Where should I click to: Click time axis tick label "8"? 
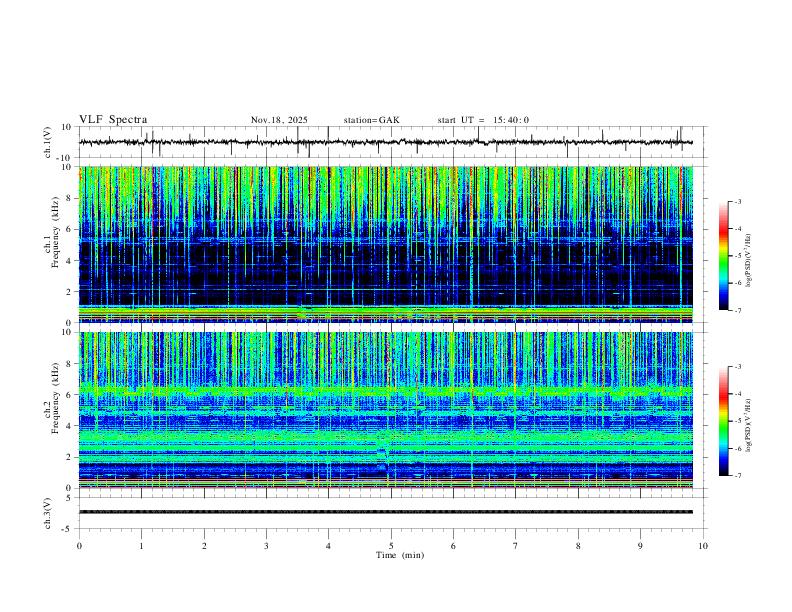(x=578, y=546)
